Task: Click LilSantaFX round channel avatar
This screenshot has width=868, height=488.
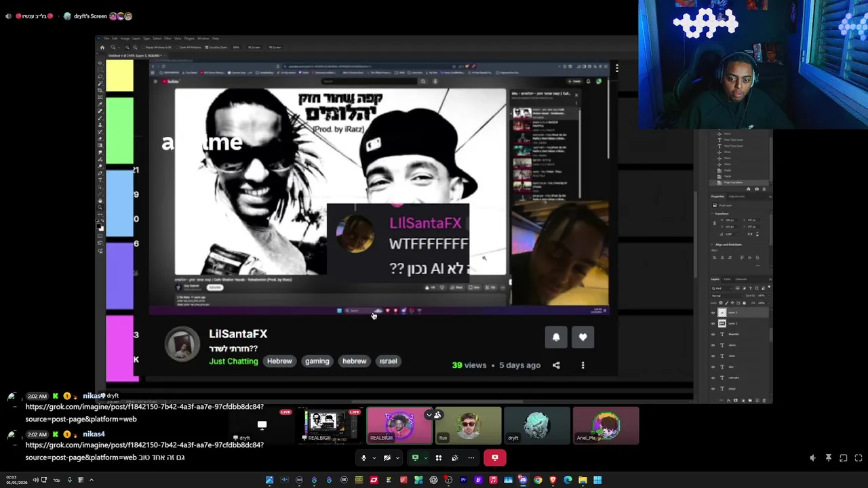Action: (182, 344)
